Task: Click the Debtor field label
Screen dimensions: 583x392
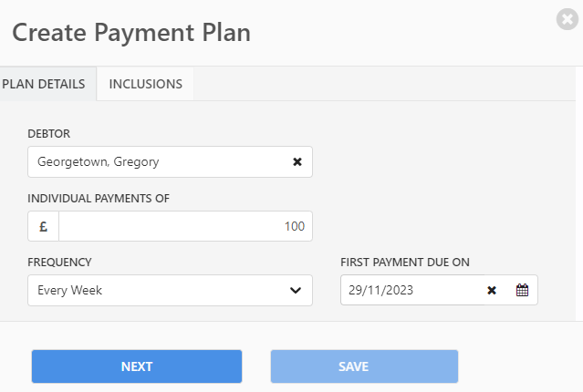Action: click(48, 134)
